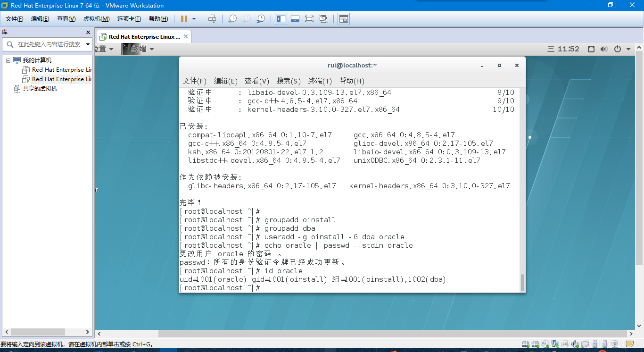
Task: Click the 完毕！ output line
Action: pyautogui.click(x=190, y=203)
